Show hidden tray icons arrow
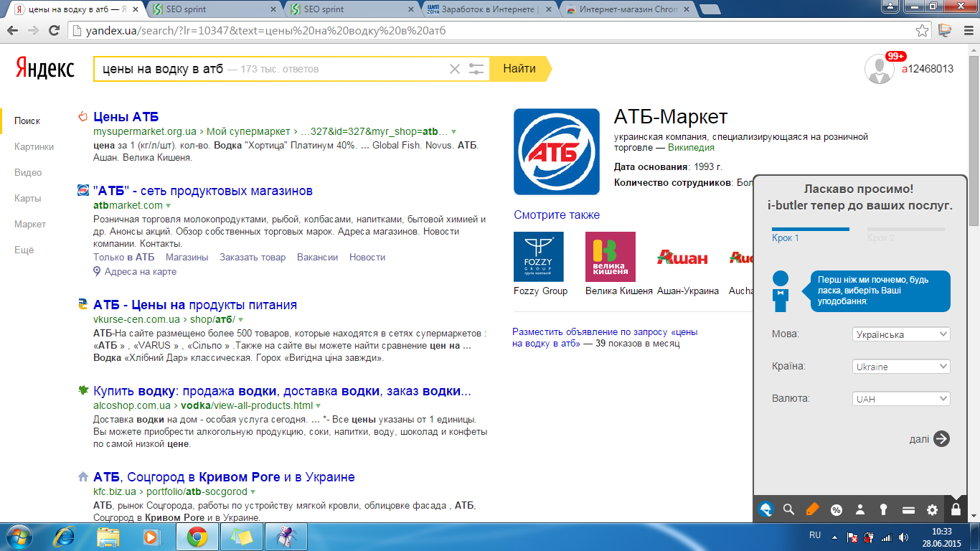Image resolution: width=980 pixels, height=551 pixels. (x=834, y=537)
